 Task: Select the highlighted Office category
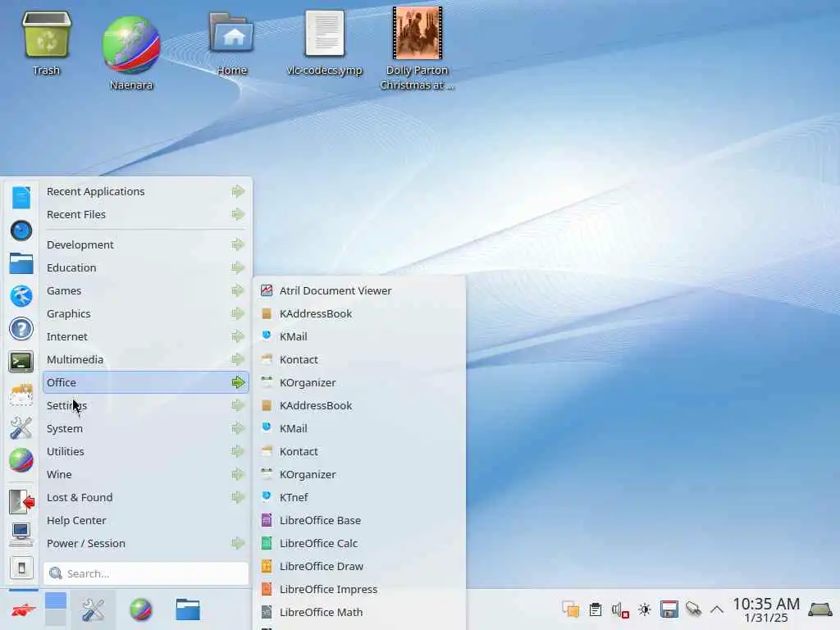click(x=146, y=382)
